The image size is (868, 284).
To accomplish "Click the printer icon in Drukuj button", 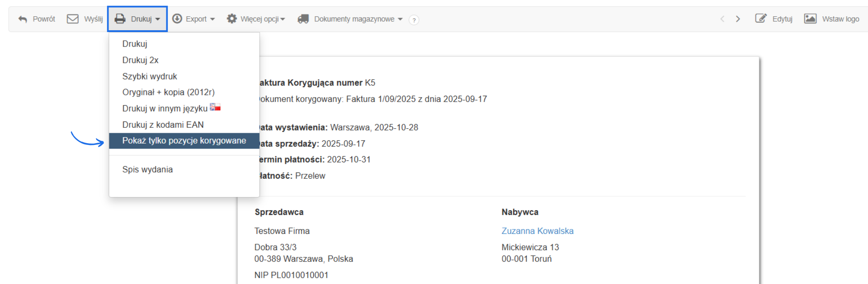I will point(120,19).
